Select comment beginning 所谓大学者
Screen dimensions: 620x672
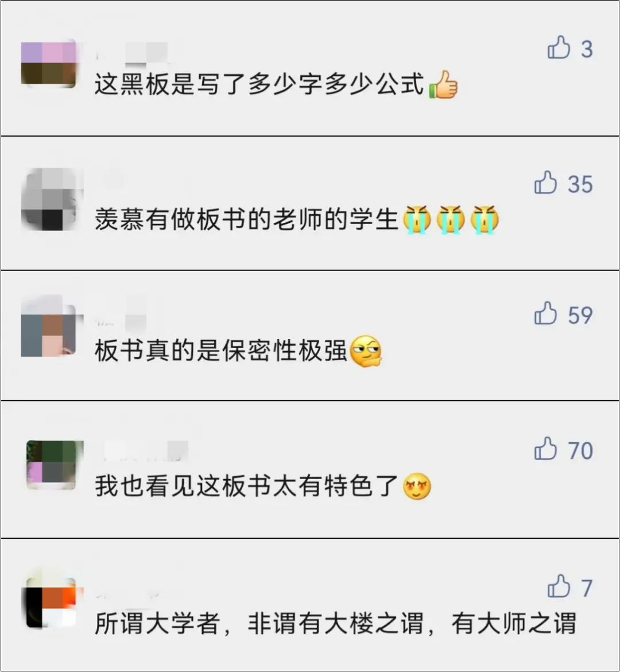coord(335,624)
